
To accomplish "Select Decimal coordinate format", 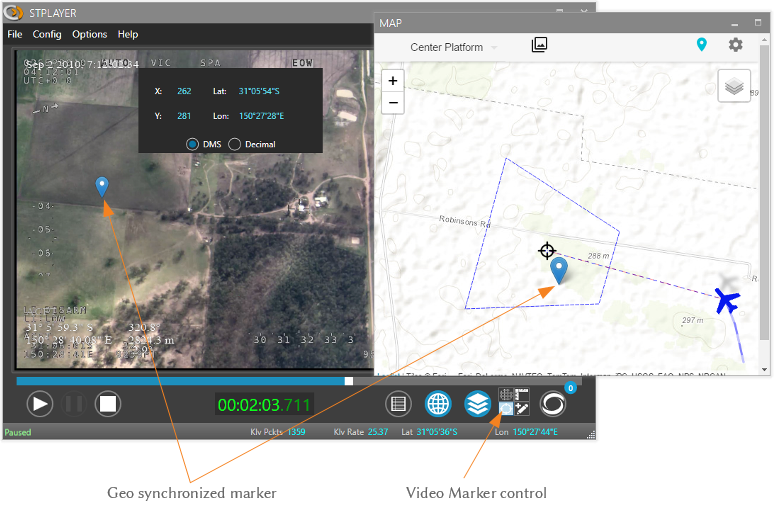I will 235,144.
